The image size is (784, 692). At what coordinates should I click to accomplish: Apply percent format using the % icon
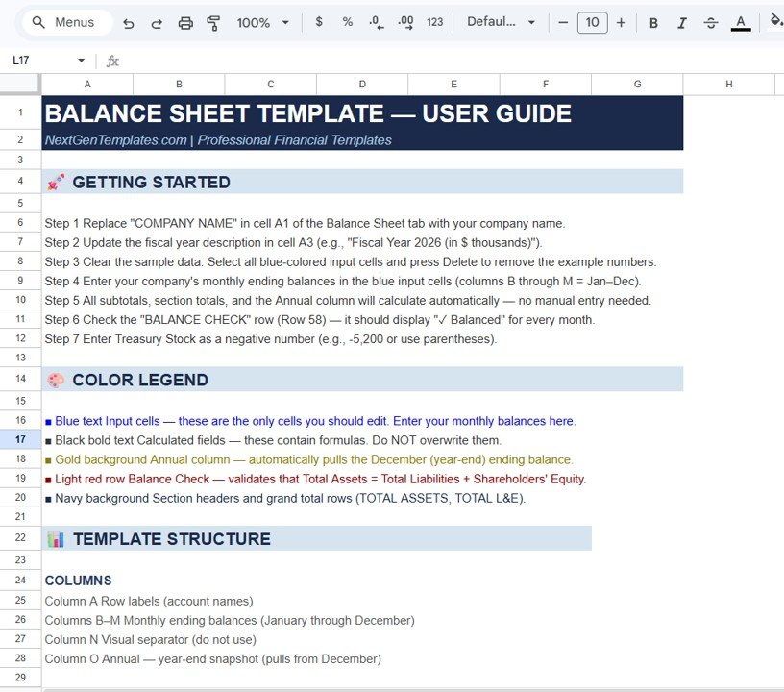pyautogui.click(x=347, y=22)
